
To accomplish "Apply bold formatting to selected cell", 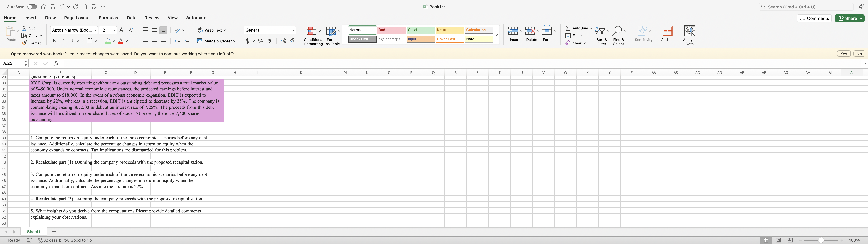I will pyautogui.click(x=54, y=41).
